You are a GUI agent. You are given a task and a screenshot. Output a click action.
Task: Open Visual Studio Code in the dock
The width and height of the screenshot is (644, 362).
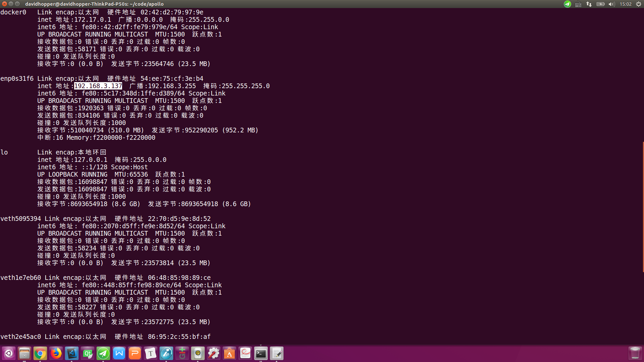pyautogui.click(x=72, y=353)
